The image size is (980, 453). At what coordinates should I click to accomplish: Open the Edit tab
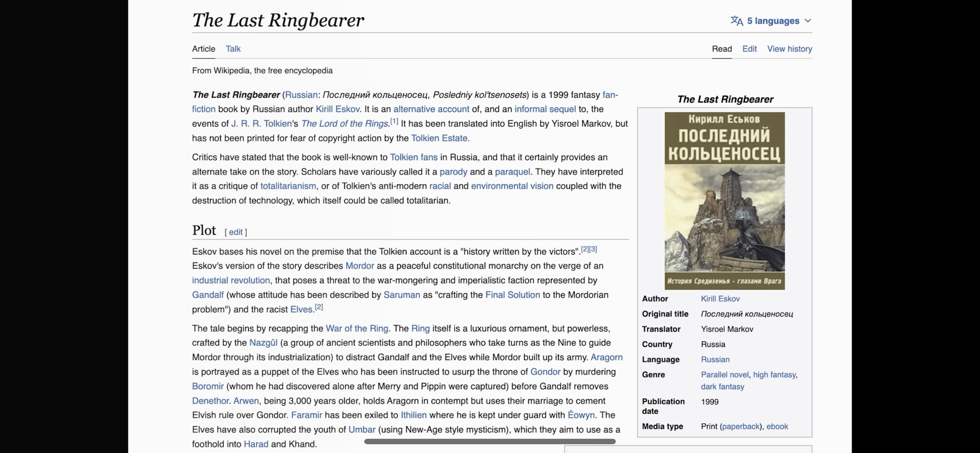[749, 49]
